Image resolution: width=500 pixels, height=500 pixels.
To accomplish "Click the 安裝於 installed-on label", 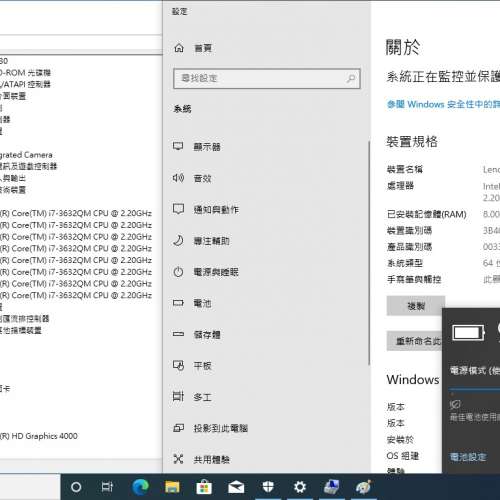I will [400, 439].
